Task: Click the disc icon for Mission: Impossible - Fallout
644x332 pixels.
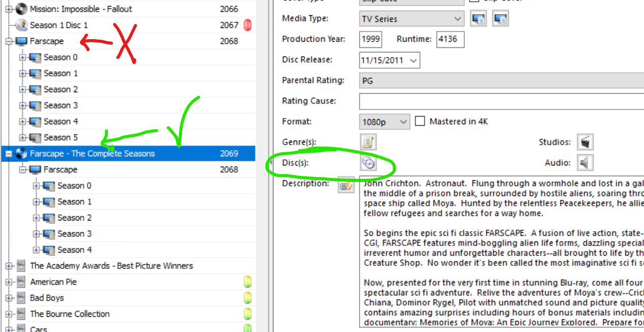Action: [21, 9]
